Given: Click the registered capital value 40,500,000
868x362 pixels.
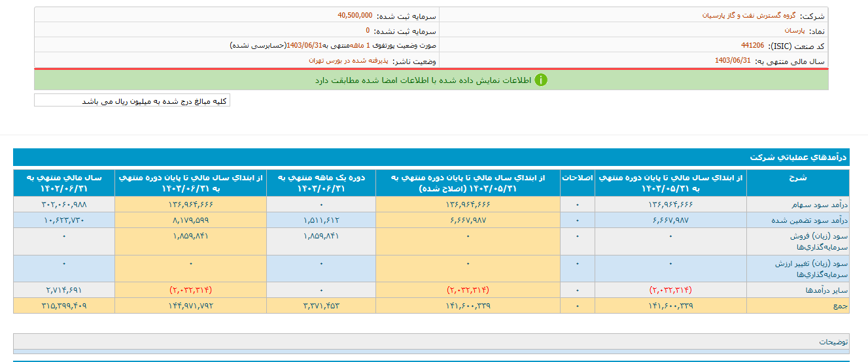Looking at the screenshot, I should point(355,15).
